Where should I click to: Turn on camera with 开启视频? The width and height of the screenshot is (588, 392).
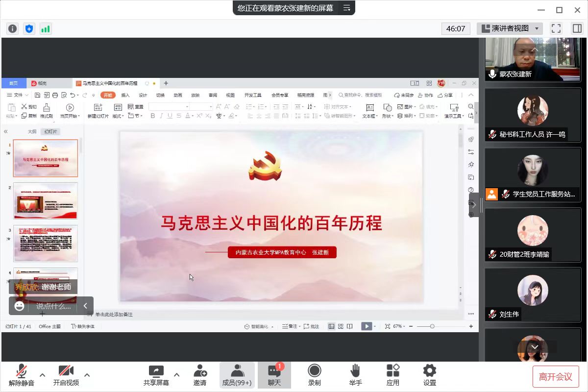click(x=66, y=375)
